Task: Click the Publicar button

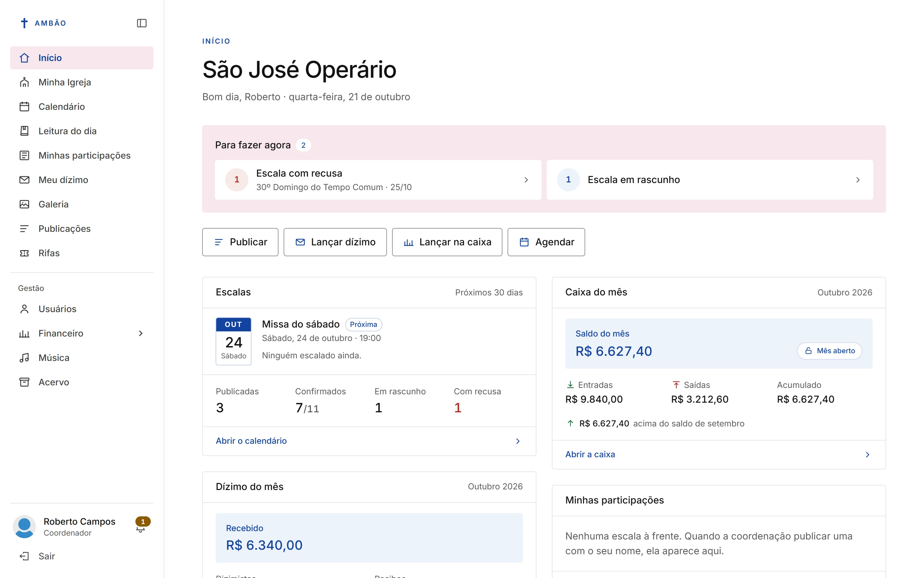Action: click(240, 242)
